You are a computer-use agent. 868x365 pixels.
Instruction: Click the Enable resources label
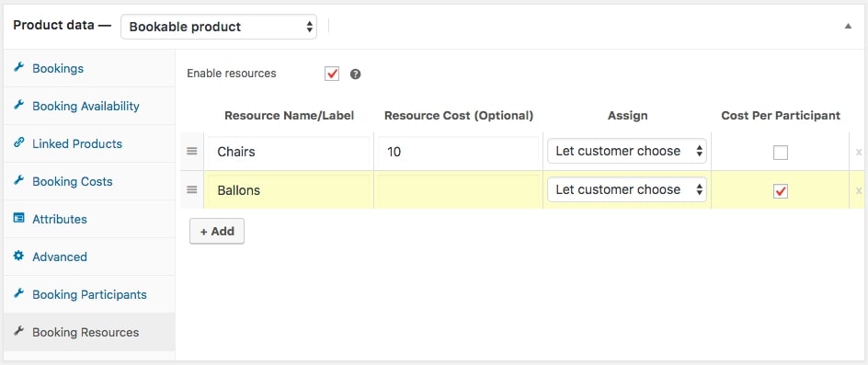(x=232, y=74)
